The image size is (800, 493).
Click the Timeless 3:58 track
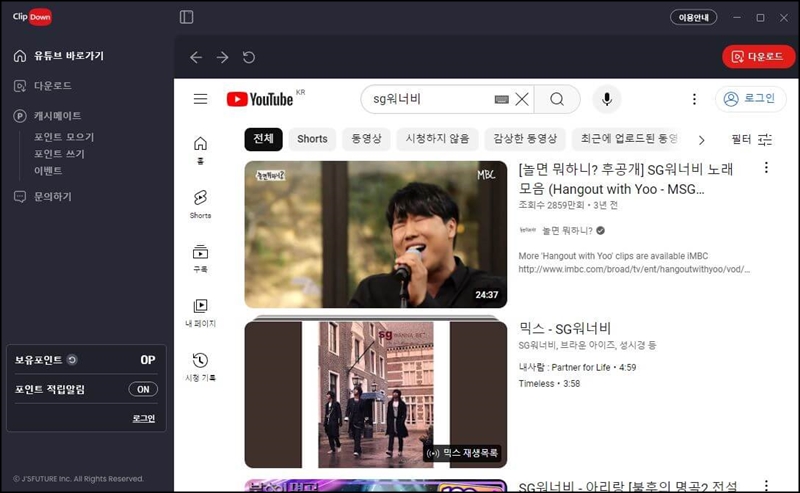coord(549,384)
